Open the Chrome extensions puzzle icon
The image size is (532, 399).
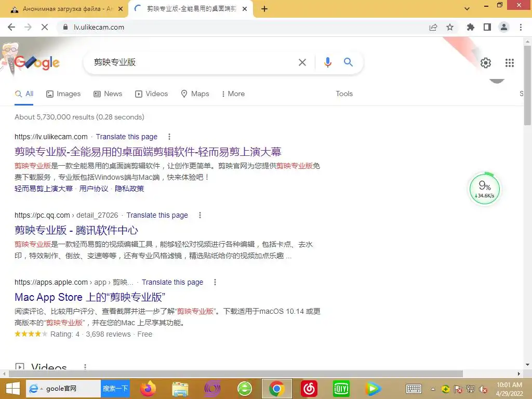[471, 27]
